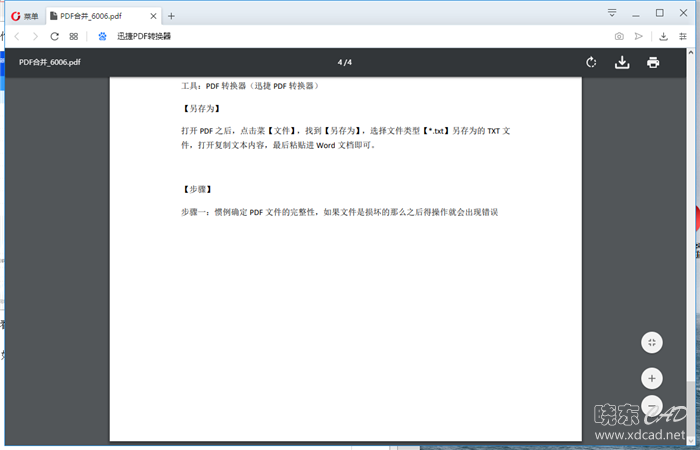Image resolution: width=700 pixels, height=450 pixels.
Task: Download the PDF file
Action: [x=622, y=62]
